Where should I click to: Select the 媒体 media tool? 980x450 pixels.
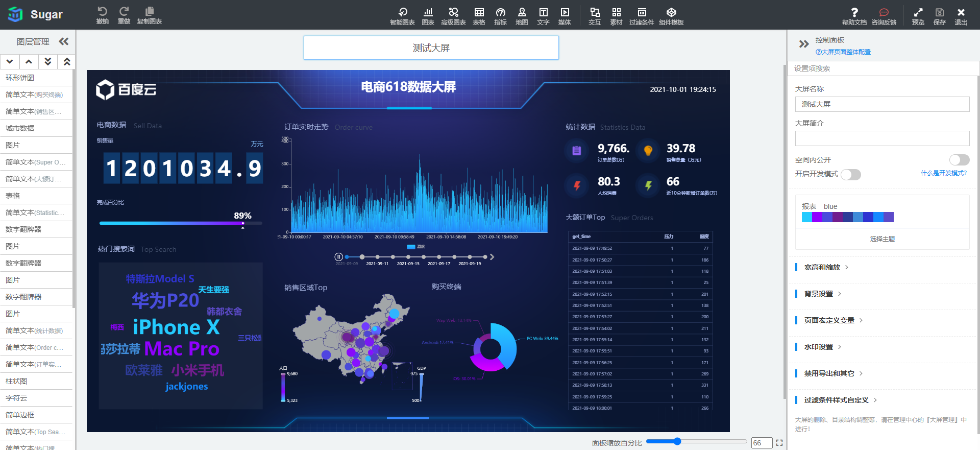coord(565,16)
